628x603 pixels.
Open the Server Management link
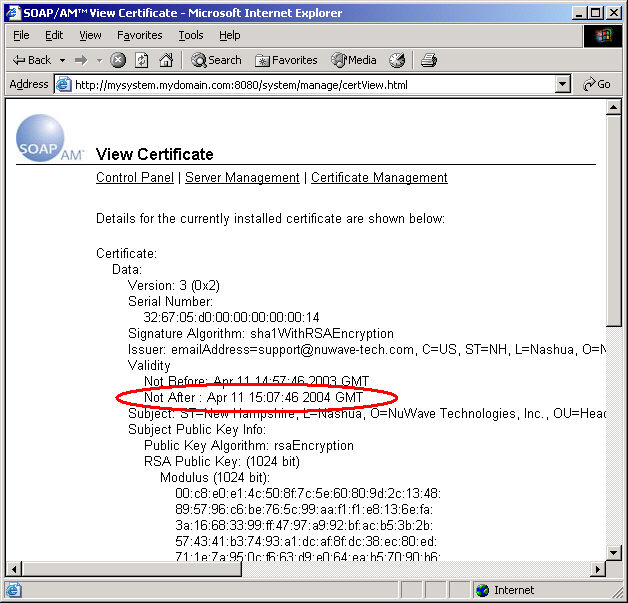pos(242,178)
